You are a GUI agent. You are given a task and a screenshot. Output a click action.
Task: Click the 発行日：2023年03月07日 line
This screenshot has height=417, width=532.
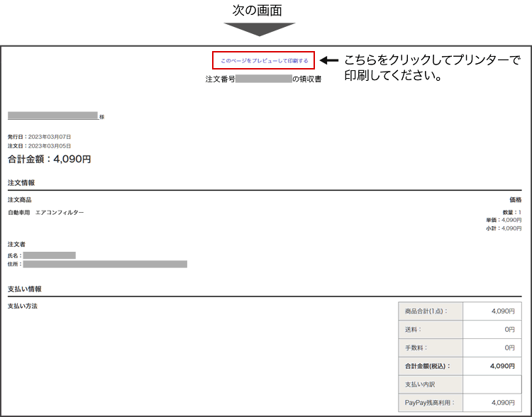[x=39, y=137]
